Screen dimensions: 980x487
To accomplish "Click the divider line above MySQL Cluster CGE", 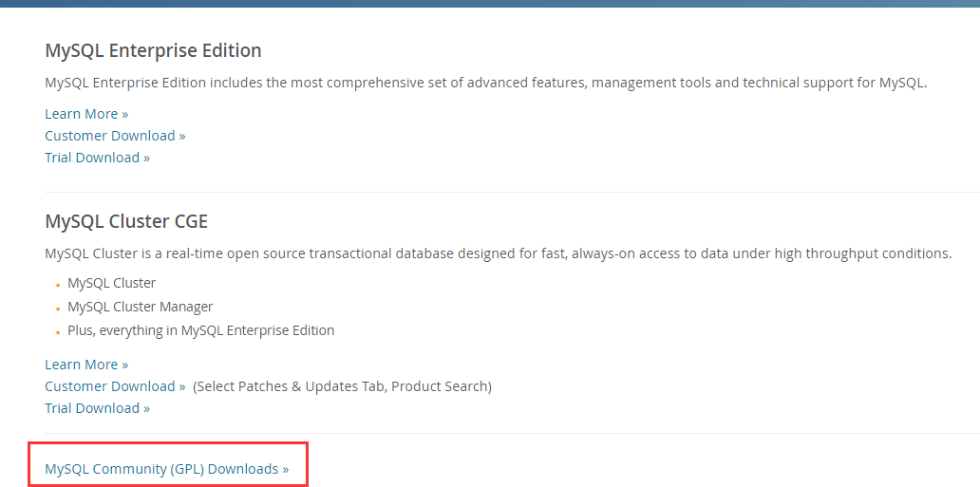I will [x=490, y=192].
